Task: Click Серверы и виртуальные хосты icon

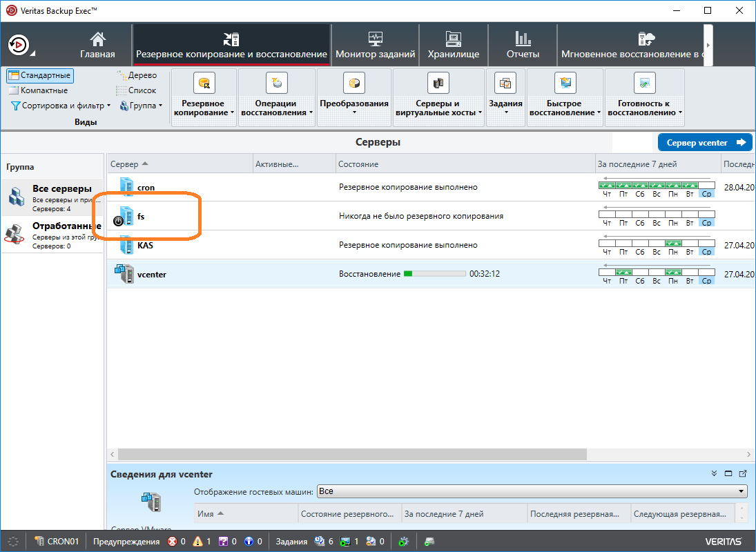Action: point(438,83)
